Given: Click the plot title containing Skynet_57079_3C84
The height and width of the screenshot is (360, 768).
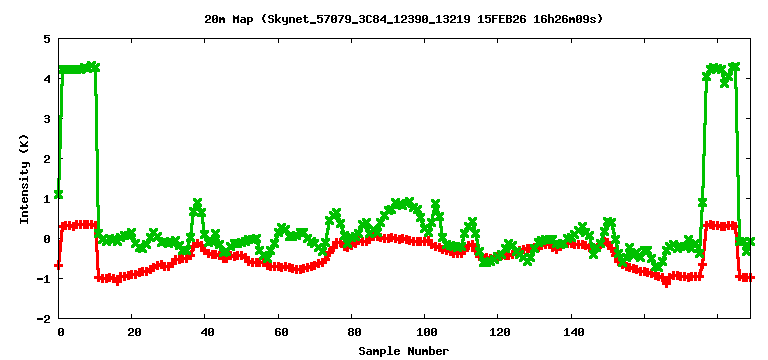Looking at the screenshot, I should 403,19.
